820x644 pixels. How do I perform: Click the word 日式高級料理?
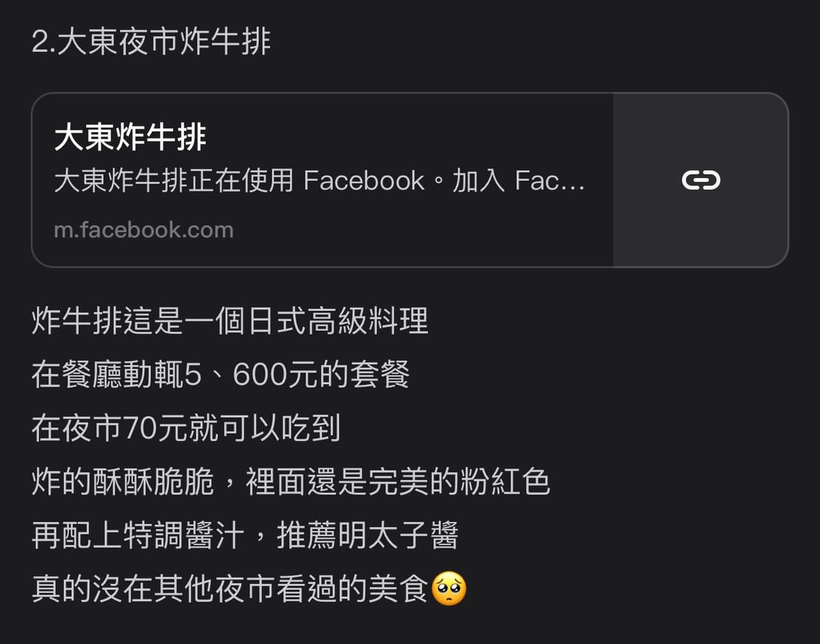(x=338, y=321)
